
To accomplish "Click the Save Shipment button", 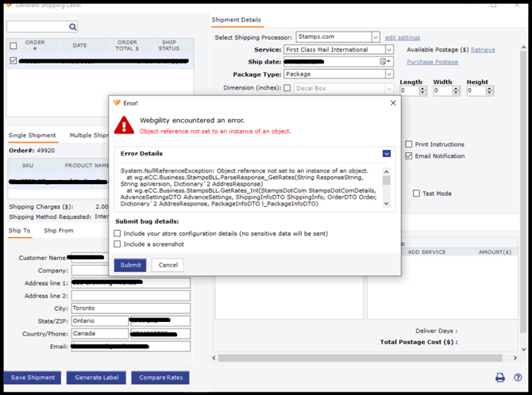I will (x=33, y=378).
